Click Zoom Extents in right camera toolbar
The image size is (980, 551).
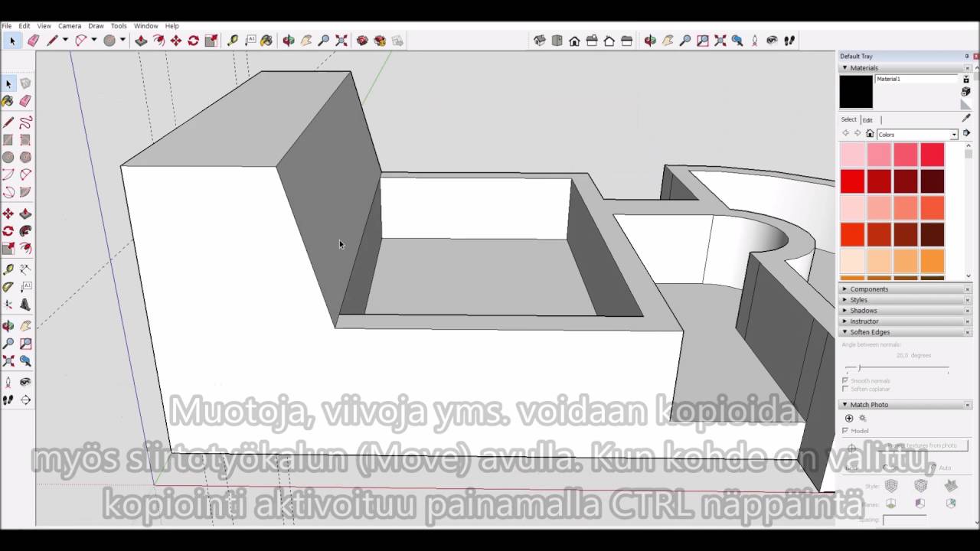[720, 41]
